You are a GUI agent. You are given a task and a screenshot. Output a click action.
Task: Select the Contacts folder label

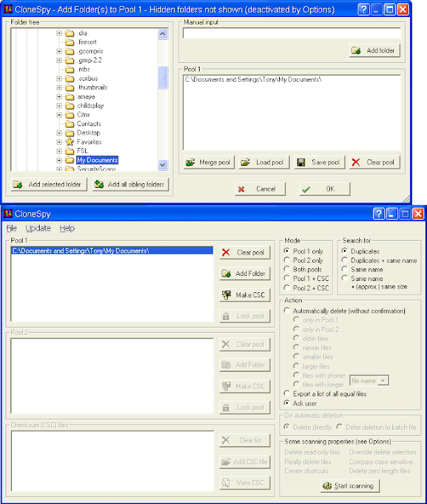point(89,123)
